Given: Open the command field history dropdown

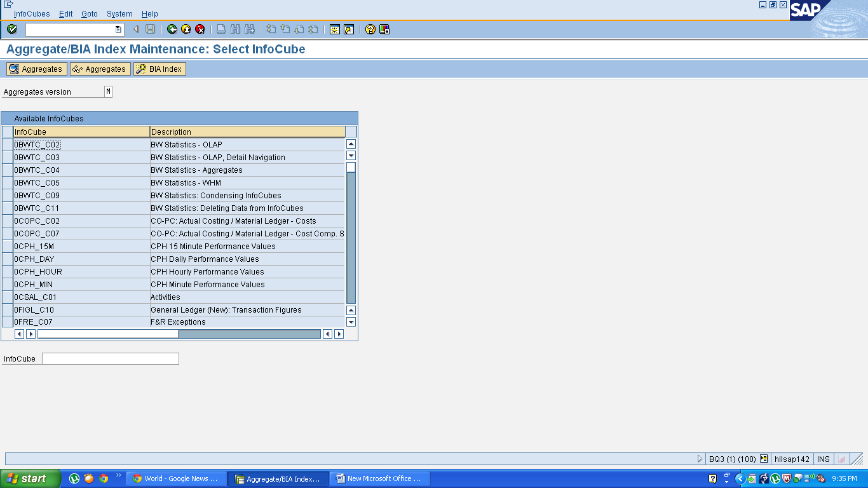Looking at the screenshot, I should tap(118, 29).
